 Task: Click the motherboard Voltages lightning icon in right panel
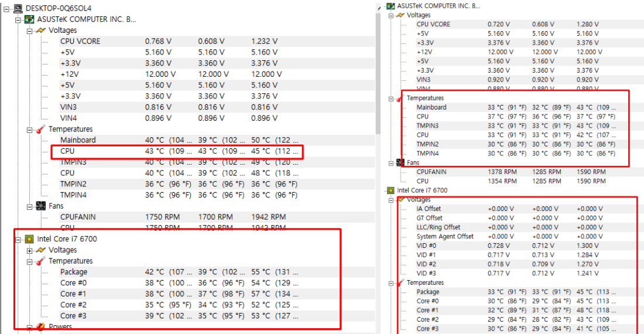click(400, 15)
